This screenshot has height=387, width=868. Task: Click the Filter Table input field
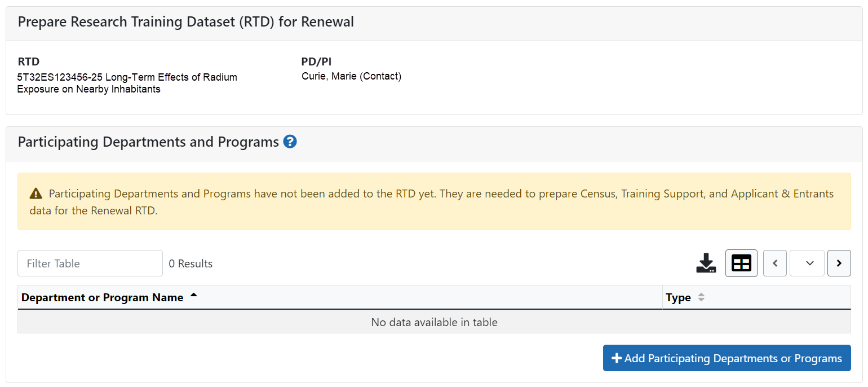tap(90, 263)
